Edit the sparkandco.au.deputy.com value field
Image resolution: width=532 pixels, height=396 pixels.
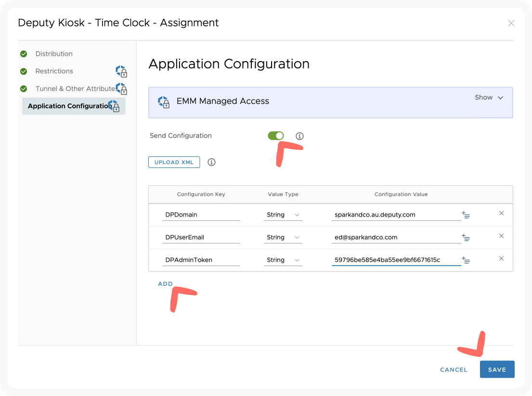click(x=396, y=215)
